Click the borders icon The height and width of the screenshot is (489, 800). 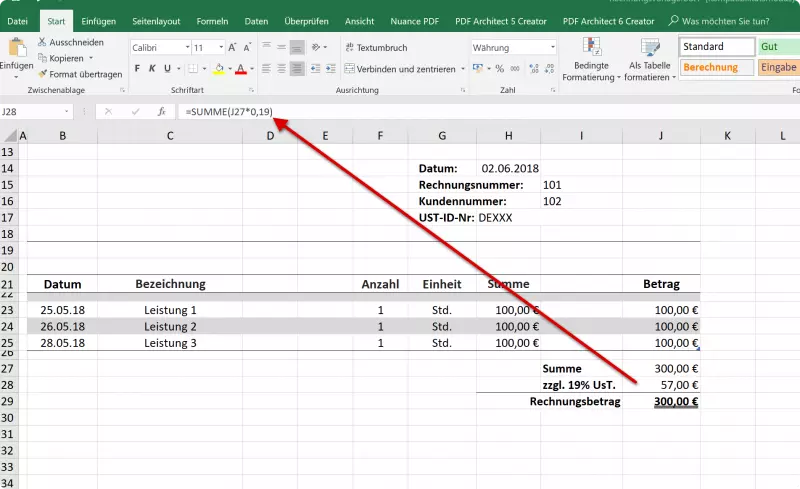(x=193, y=68)
